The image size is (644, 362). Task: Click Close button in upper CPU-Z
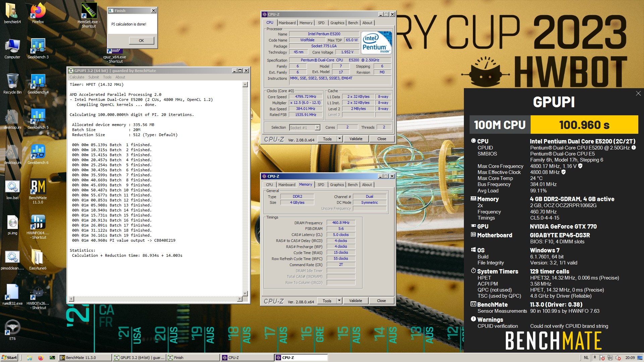(382, 139)
